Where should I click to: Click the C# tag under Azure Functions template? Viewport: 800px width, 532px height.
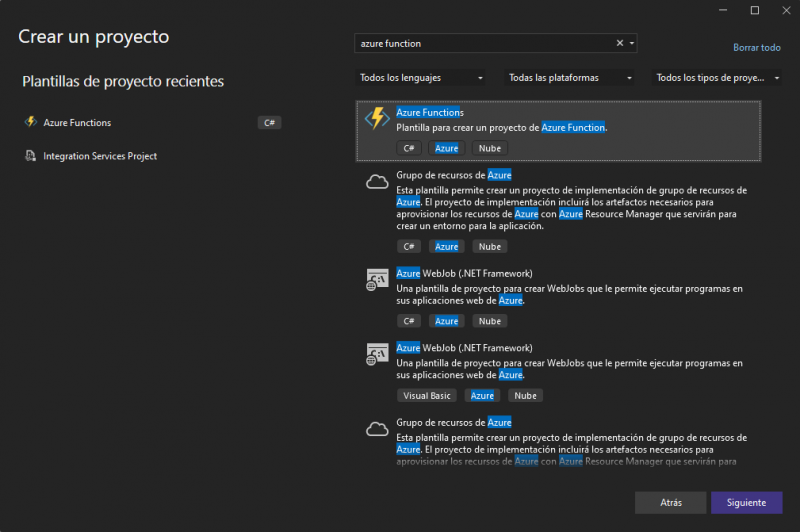[x=409, y=148]
